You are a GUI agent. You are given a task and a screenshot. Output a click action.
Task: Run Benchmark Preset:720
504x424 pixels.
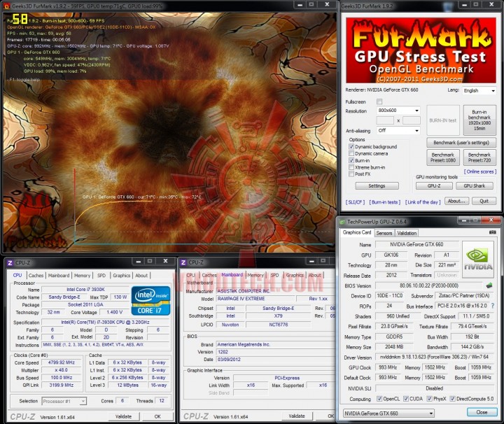click(479, 157)
